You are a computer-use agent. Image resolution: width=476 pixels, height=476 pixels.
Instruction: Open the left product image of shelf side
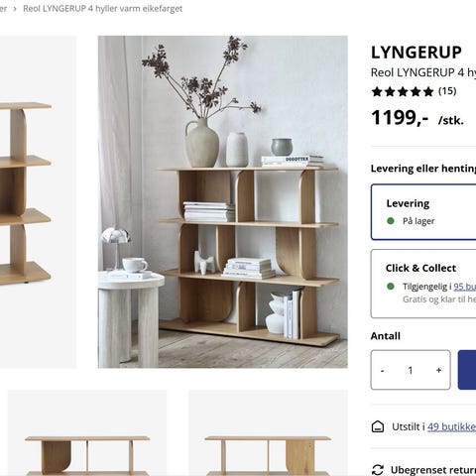[38, 201]
